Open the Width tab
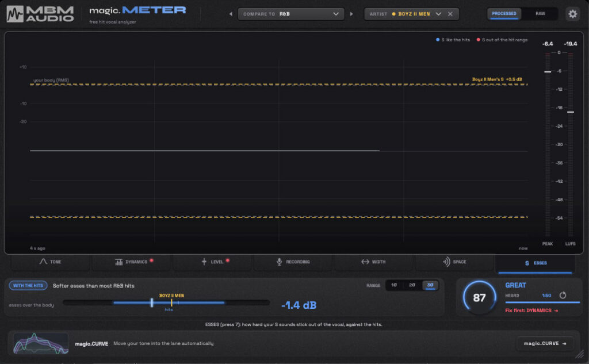This screenshot has height=364, width=589. point(374,262)
